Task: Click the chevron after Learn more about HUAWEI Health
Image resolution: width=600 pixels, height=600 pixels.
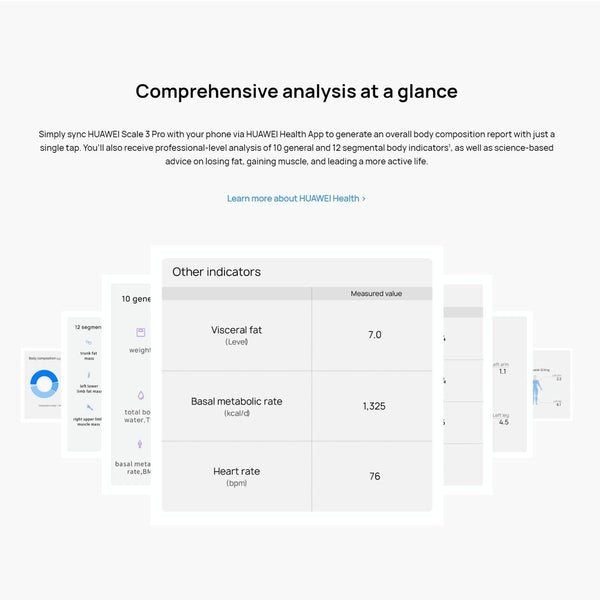Action: (364, 198)
